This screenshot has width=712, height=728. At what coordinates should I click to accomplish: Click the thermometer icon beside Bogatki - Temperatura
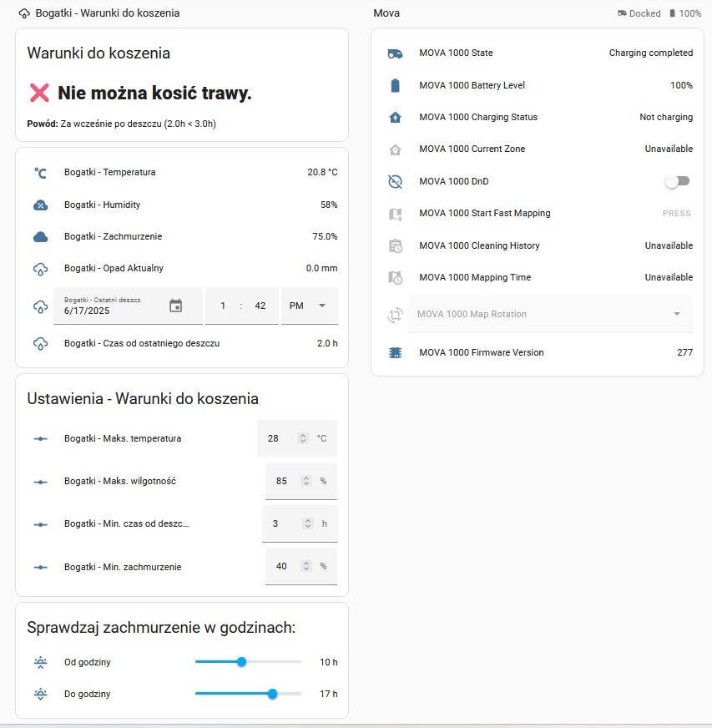40,173
